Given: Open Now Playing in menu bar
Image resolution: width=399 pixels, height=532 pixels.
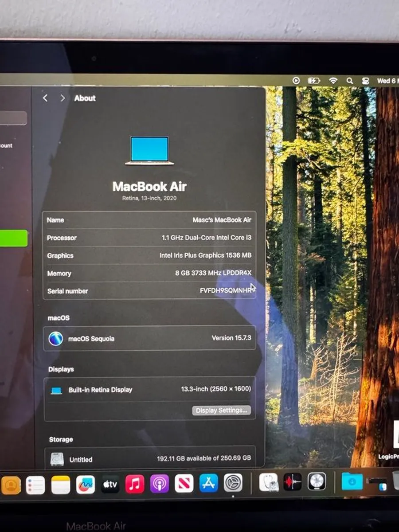Looking at the screenshot, I should (296, 81).
